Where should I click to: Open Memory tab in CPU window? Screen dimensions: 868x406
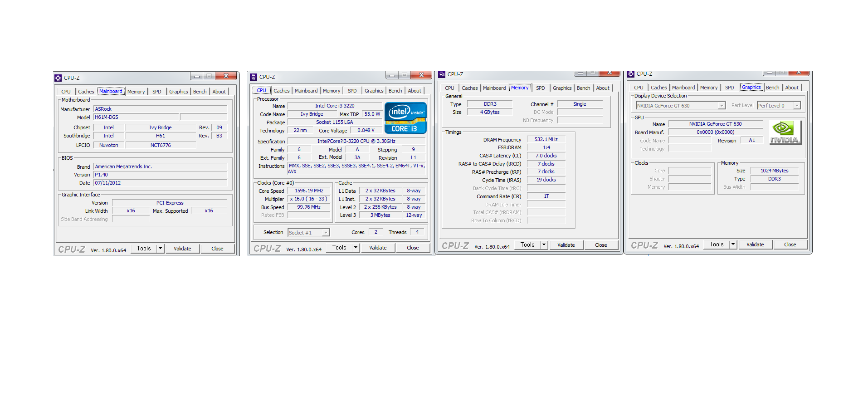point(332,91)
